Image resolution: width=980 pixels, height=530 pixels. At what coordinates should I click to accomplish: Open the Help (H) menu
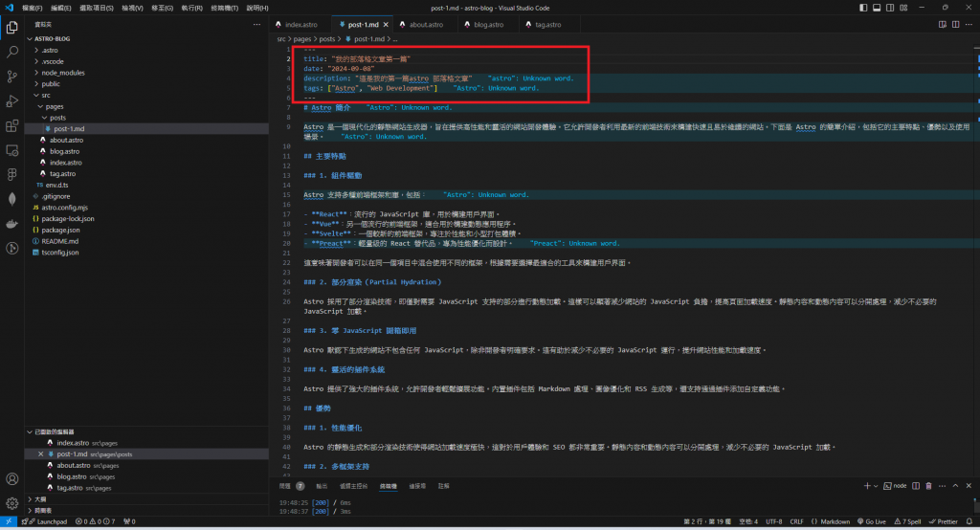[256, 8]
